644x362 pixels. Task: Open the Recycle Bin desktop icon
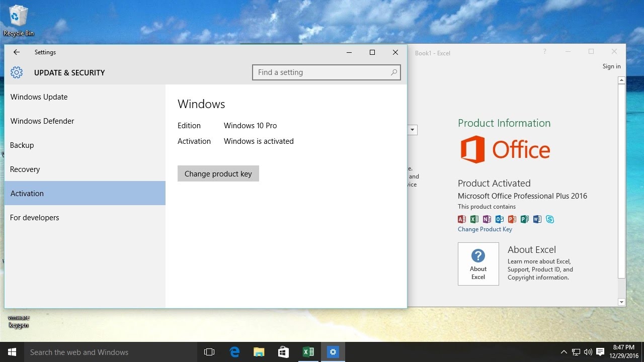pos(19,21)
